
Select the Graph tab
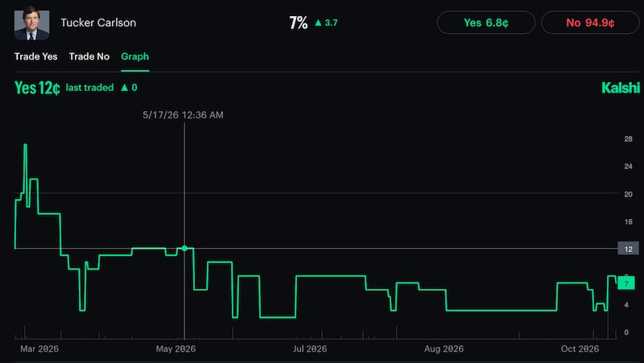tap(134, 56)
